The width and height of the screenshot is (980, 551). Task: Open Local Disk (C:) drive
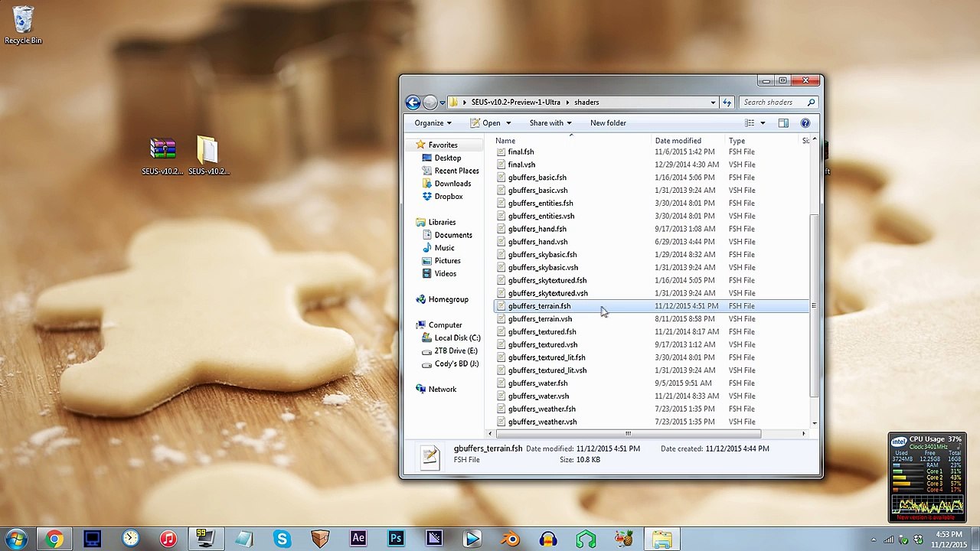(457, 338)
